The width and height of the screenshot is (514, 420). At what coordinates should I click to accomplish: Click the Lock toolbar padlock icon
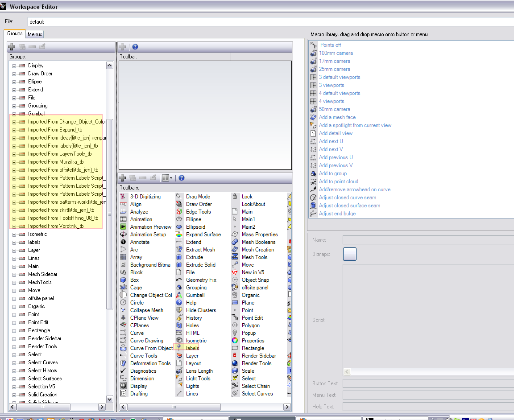235,197
